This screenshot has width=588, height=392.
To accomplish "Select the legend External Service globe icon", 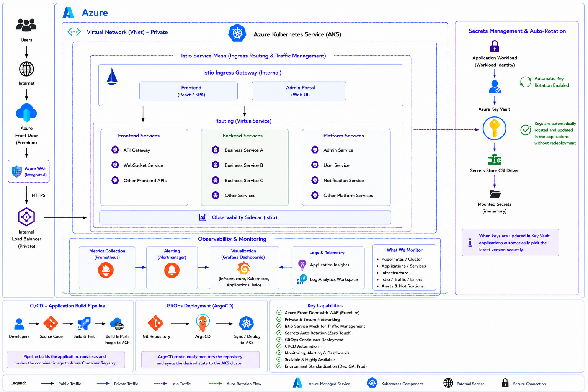I will [x=448, y=383].
